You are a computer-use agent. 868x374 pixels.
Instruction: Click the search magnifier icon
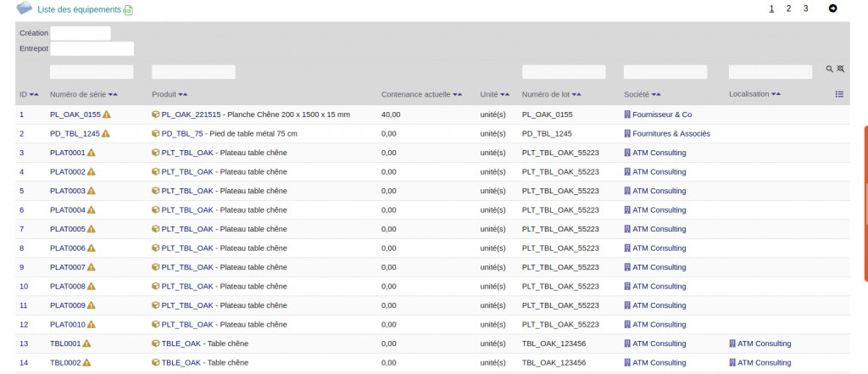pos(830,69)
